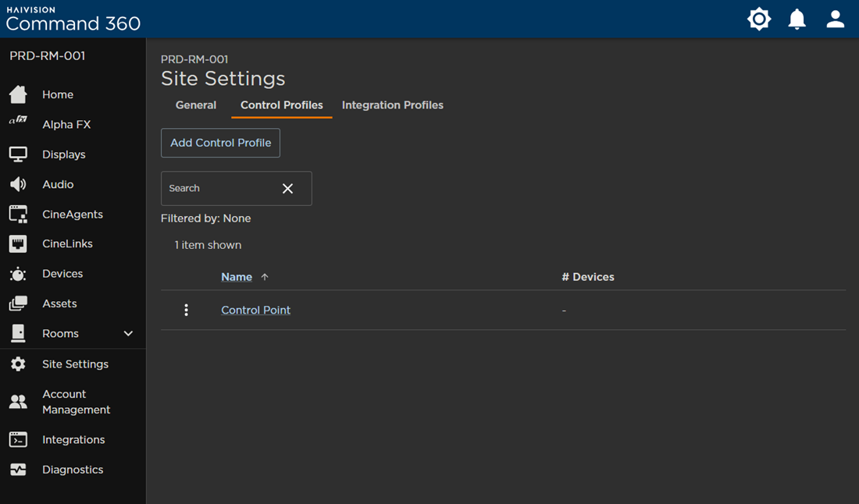Click the Diagnostics pulse icon

click(18, 470)
